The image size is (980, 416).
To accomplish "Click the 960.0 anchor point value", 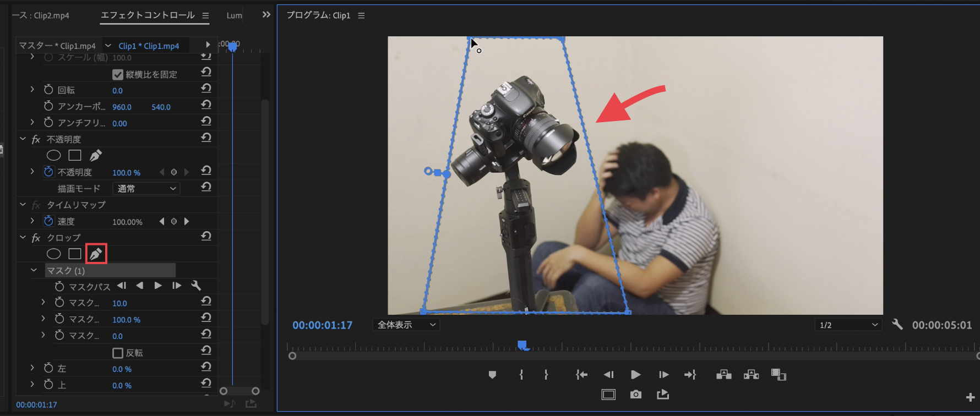I will (x=122, y=107).
